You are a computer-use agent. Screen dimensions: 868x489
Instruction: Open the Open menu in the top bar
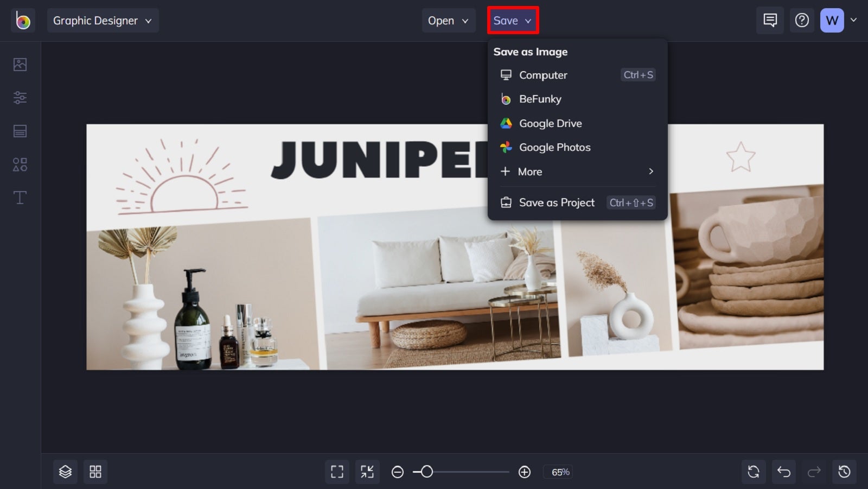point(448,20)
